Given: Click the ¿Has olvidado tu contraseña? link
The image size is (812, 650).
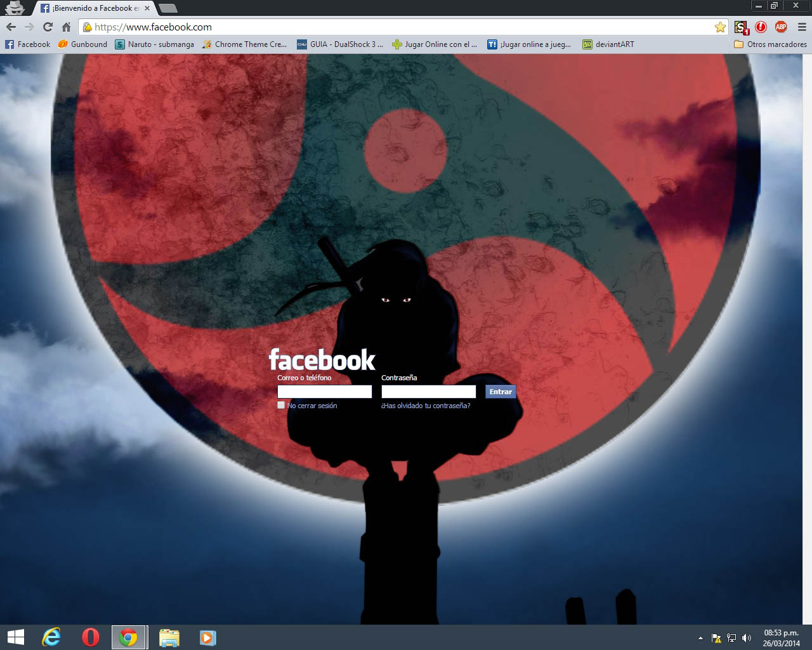Looking at the screenshot, I should [424, 405].
